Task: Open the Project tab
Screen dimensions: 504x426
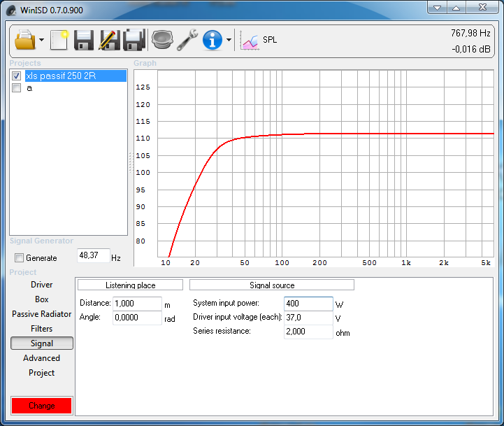Action: click(42, 373)
